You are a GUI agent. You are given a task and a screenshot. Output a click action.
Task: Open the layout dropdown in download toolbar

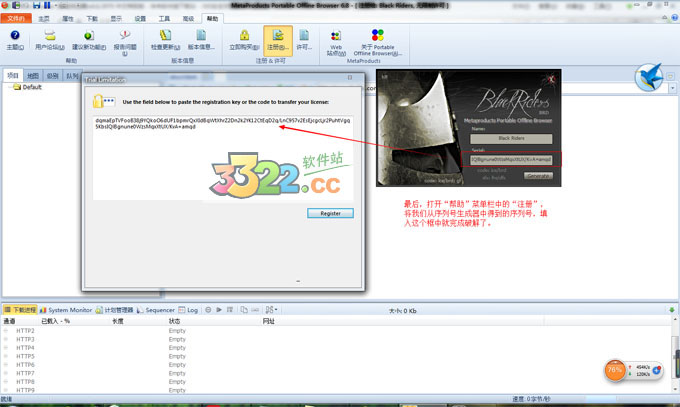[x=271, y=310]
